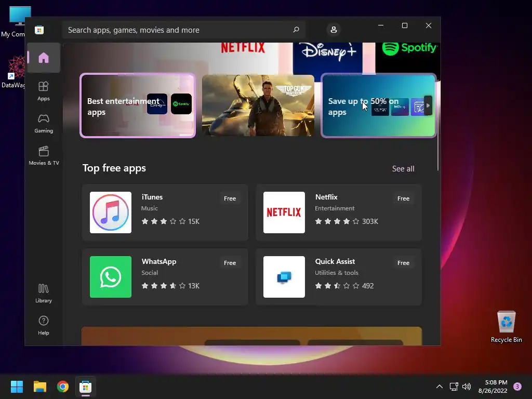532x399 pixels.
Task: Click See all for Top free apps
Action: [x=403, y=169]
